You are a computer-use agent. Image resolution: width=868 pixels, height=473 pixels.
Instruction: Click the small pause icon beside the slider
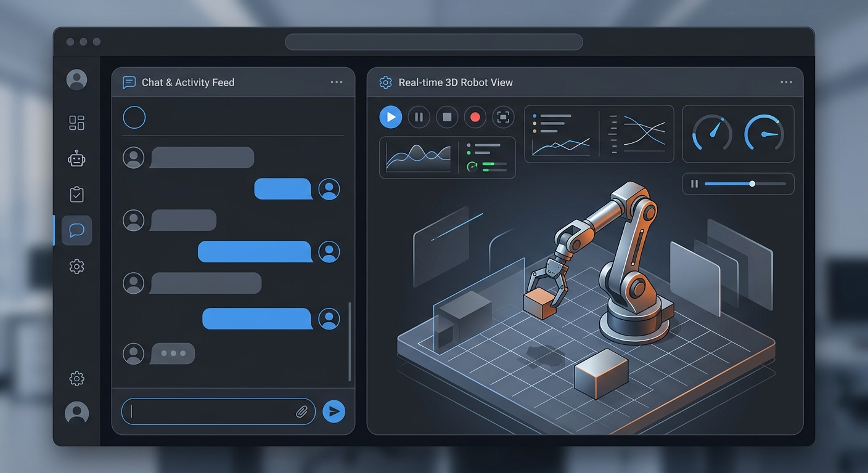click(x=695, y=184)
